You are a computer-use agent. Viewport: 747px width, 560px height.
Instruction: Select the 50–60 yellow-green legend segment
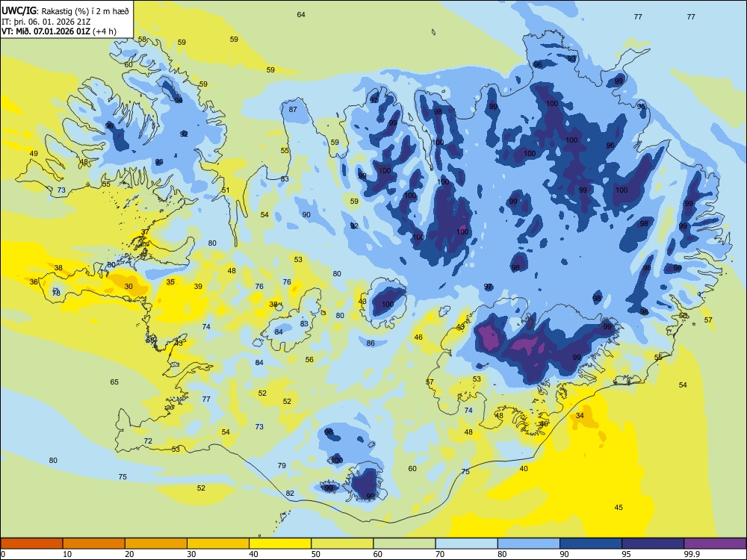pyautogui.click(x=342, y=544)
